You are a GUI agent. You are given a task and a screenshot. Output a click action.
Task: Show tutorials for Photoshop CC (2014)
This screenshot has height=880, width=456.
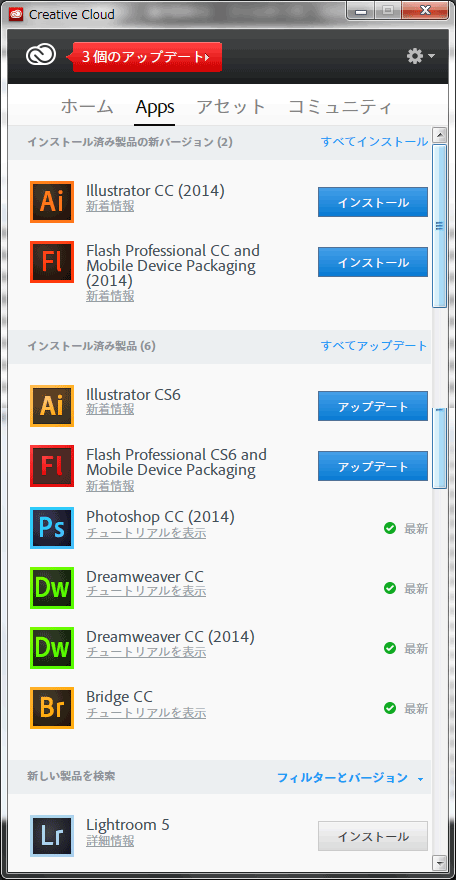pos(146,533)
